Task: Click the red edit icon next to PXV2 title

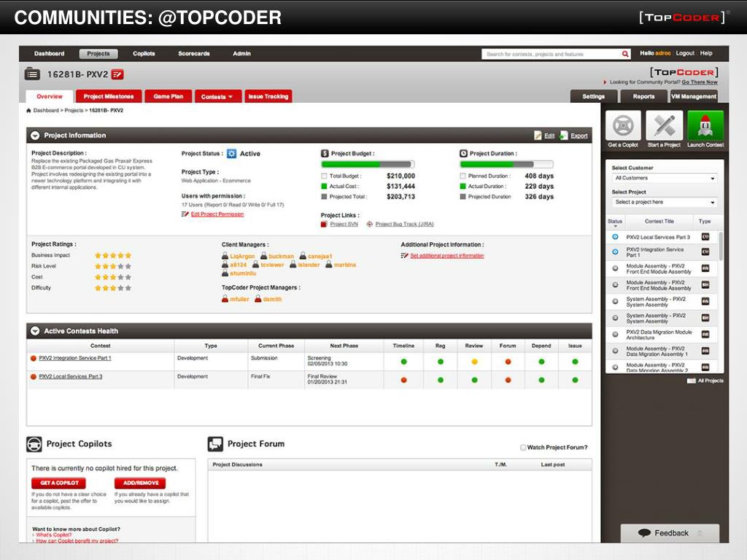Action: coord(117,74)
